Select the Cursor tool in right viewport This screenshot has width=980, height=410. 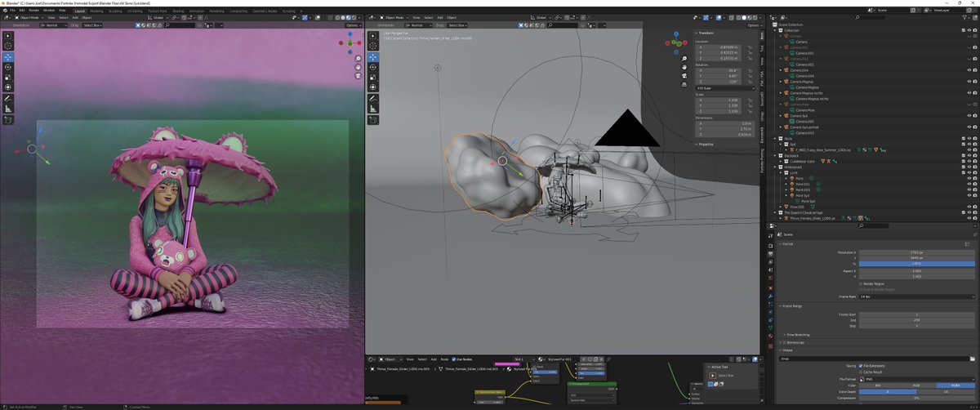[x=372, y=47]
